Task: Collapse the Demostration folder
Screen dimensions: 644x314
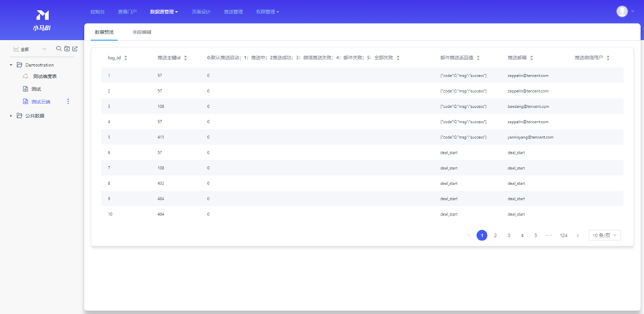Action: click(11, 65)
